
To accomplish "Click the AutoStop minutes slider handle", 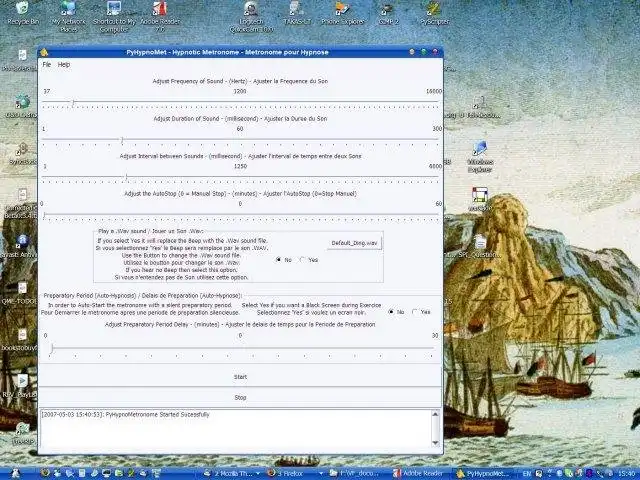I will point(44,215).
